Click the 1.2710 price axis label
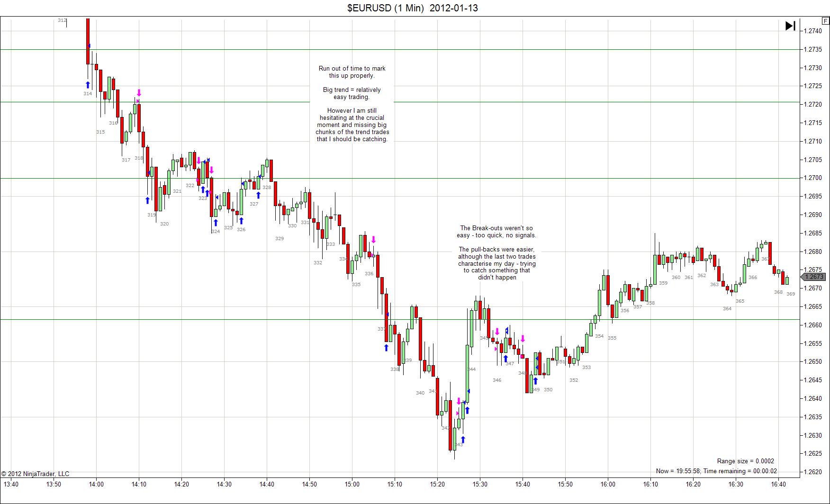This screenshot has height=504, width=830. [x=812, y=141]
